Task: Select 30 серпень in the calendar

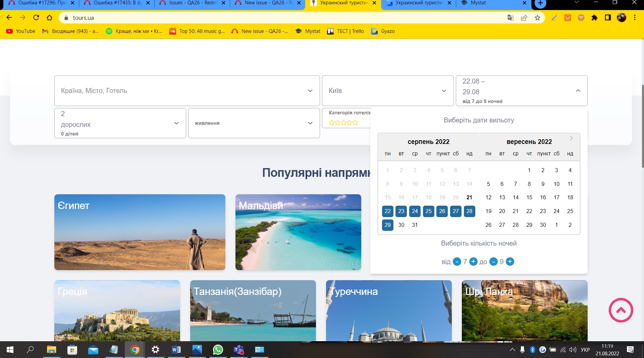Action: tap(401, 225)
